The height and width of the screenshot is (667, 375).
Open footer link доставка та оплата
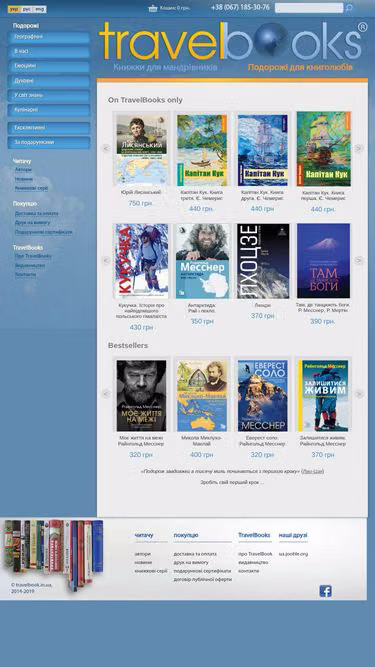click(x=195, y=554)
